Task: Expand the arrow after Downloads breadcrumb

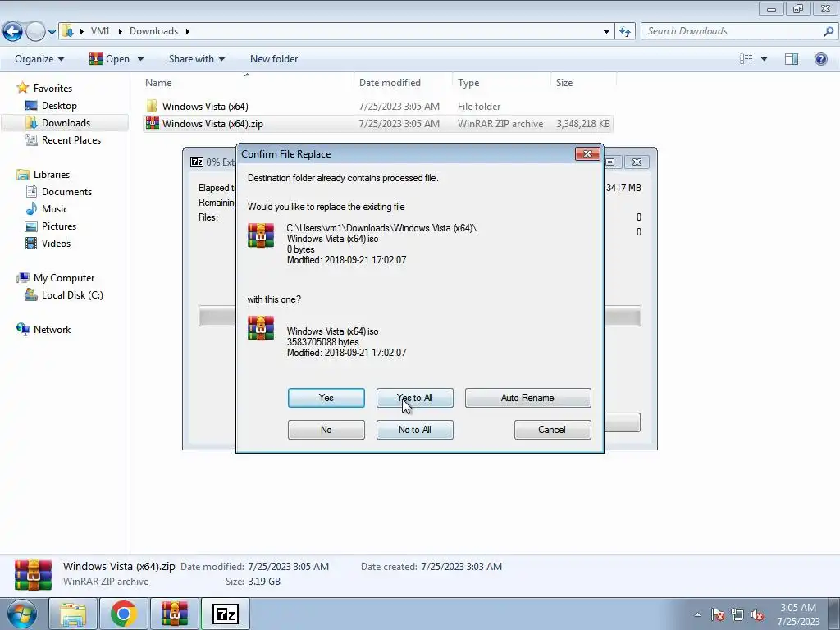Action: [188, 31]
